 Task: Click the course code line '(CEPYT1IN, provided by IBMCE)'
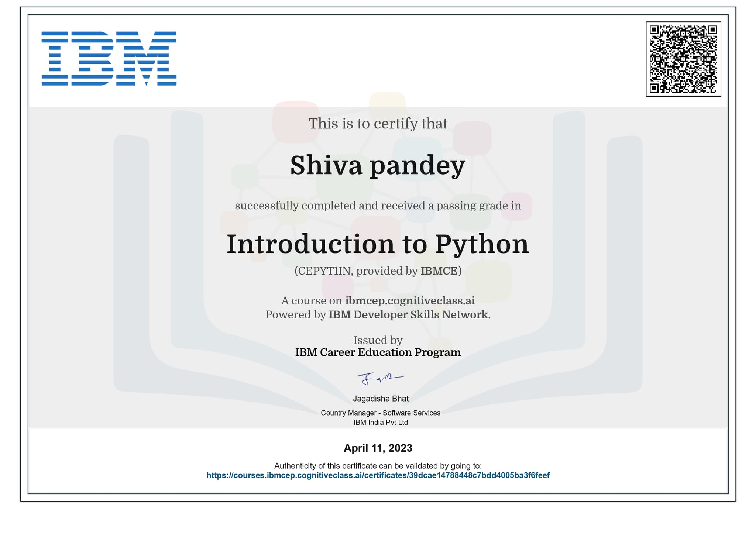[378, 271]
